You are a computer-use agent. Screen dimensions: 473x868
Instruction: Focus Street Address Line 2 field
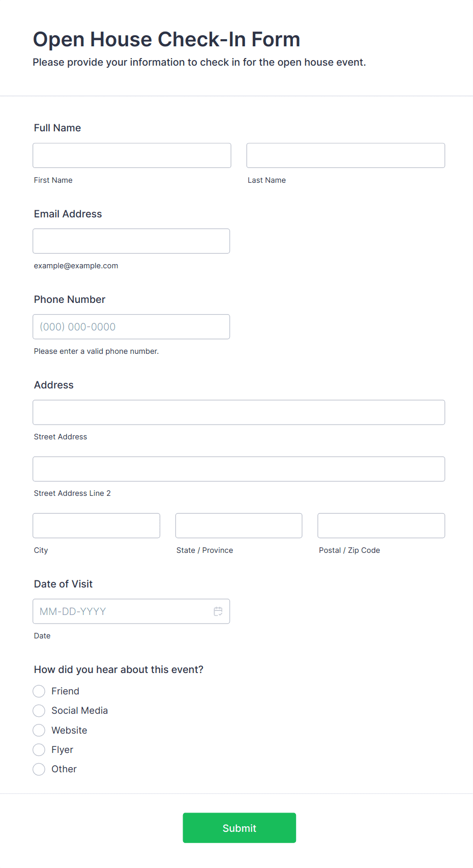[239, 469]
